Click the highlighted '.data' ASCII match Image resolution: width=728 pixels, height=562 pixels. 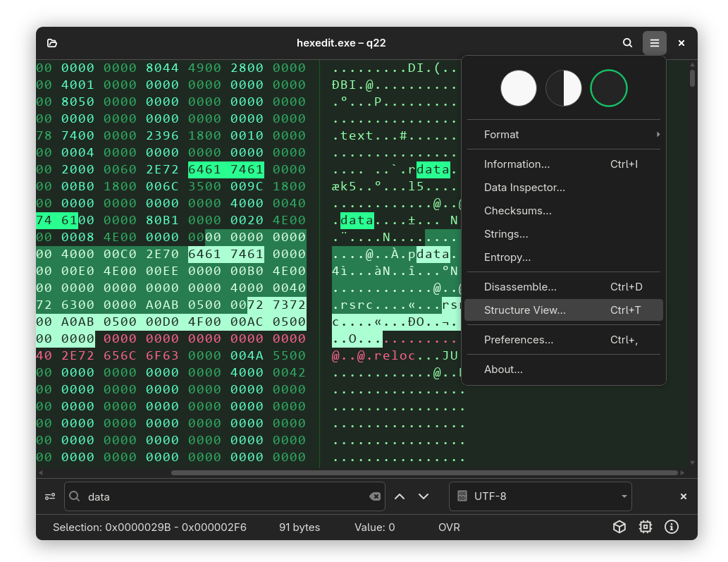357,220
